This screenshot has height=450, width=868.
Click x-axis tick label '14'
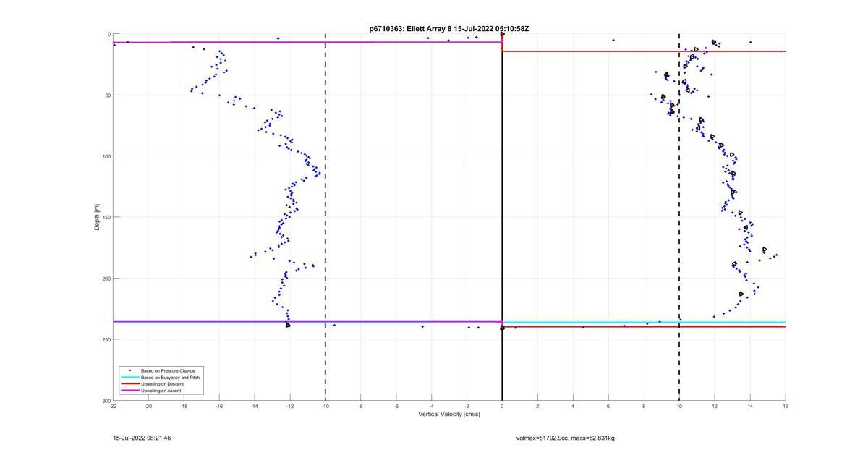750,406
